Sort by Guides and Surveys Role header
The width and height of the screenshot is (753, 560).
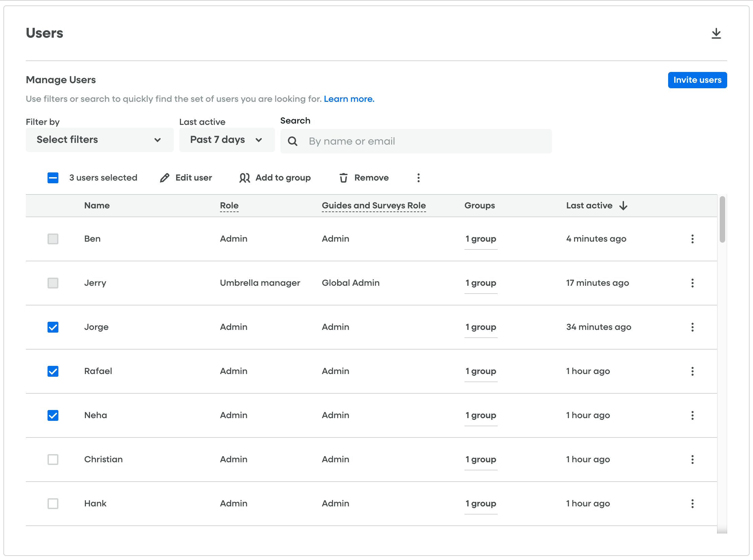[374, 206]
